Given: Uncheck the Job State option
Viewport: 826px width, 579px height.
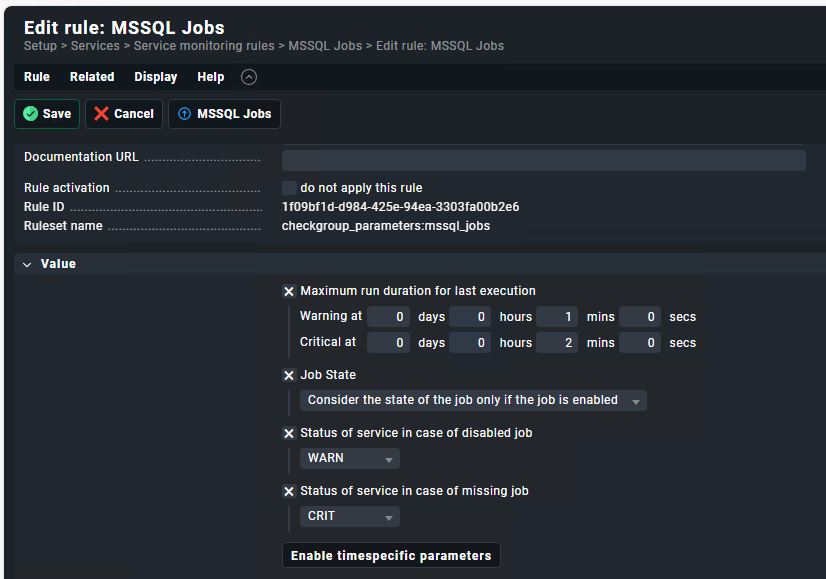Looking at the screenshot, I should click(x=289, y=375).
